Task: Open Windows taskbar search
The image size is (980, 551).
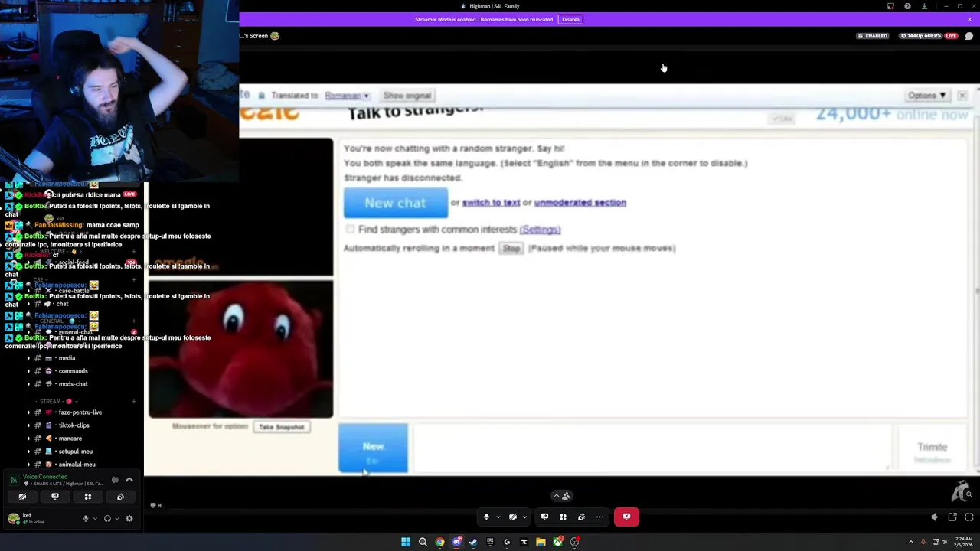Action: point(423,542)
